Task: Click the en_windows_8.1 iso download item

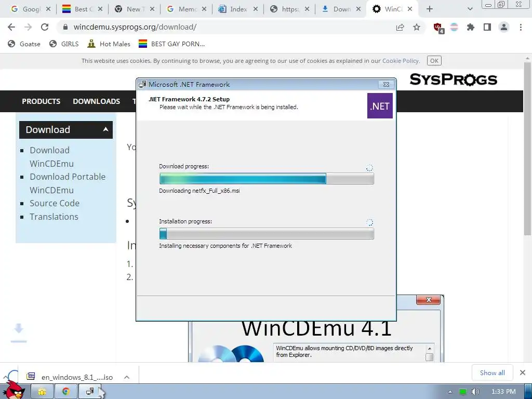Action: (70, 377)
